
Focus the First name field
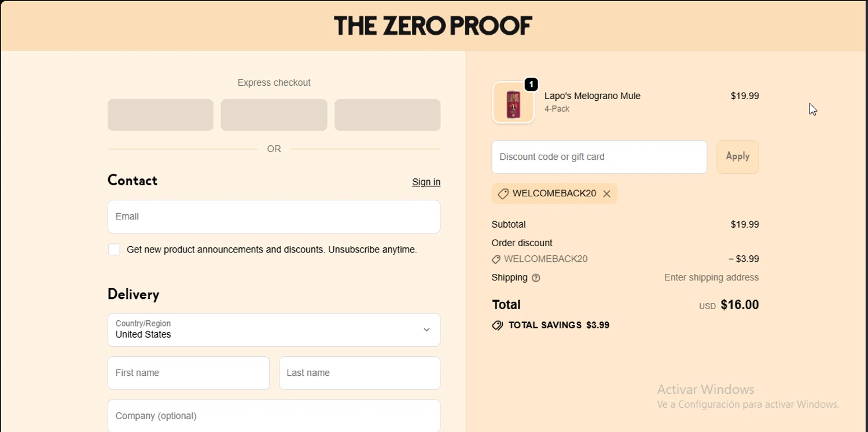point(188,373)
